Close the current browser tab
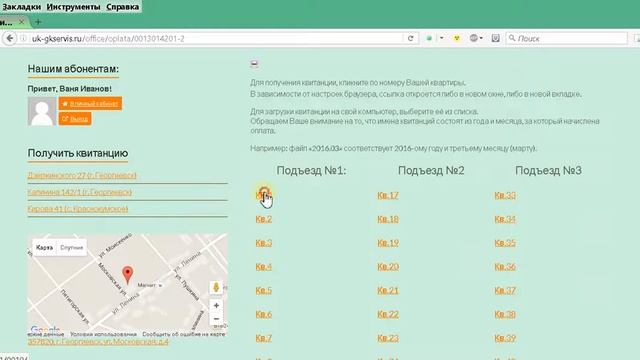Viewport: 640px width, 360px height. tap(22, 22)
